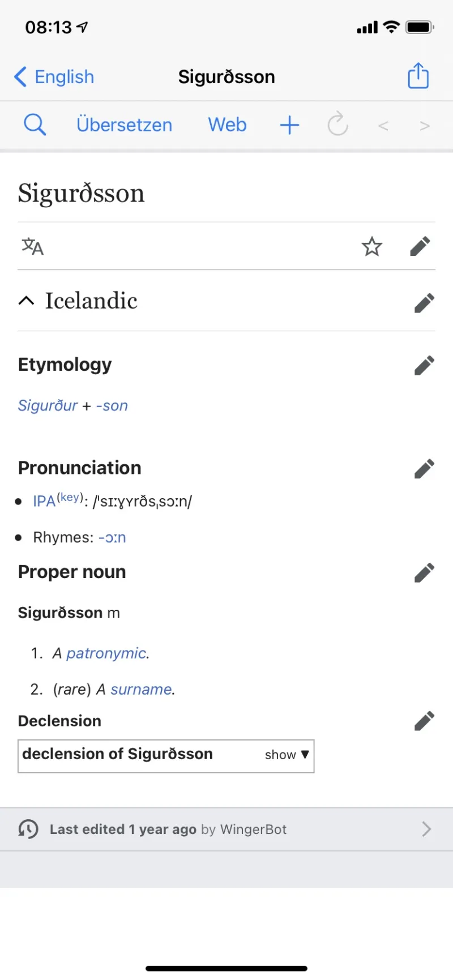The height and width of the screenshot is (980, 453).
Task: Collapse the Icelandic section
Action: pyautogui.click(x=27, y=301)
